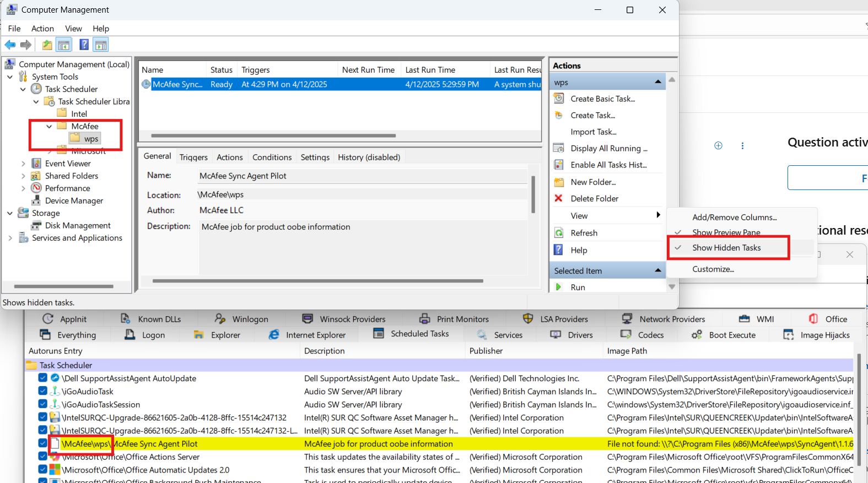868x483 pixels.
Task: Switch to the History (disabled) tab
Action: pos(369,157)
